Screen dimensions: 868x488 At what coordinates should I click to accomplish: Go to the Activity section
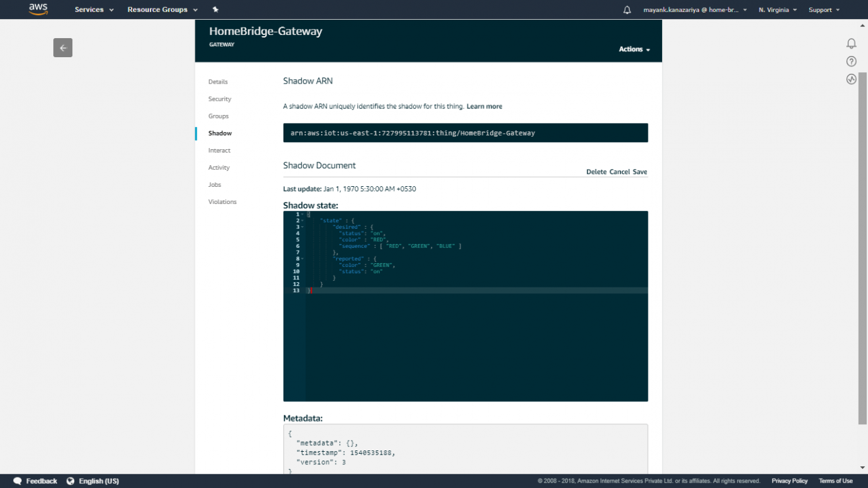pos(219,167)
